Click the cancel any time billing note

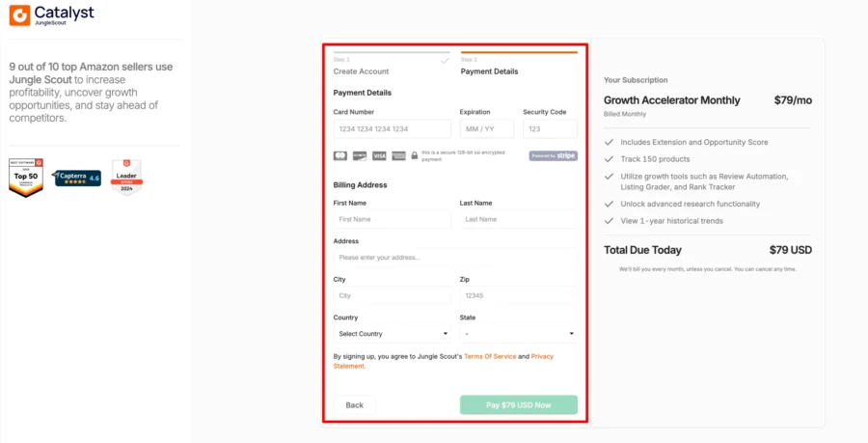click(x=708, y=269)
